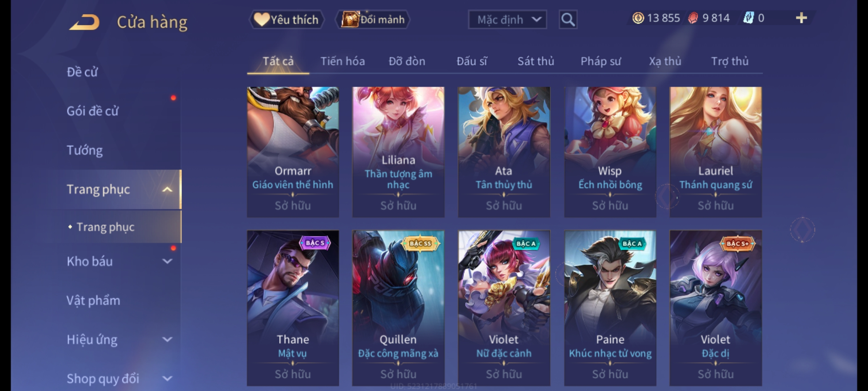Go to Gói đề cử menu
868x391 pixels.
pos(93,111)
